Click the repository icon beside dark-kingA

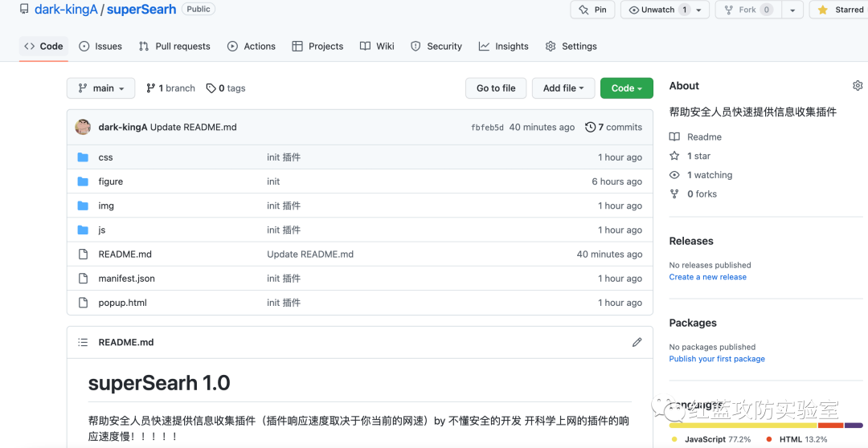24,10
